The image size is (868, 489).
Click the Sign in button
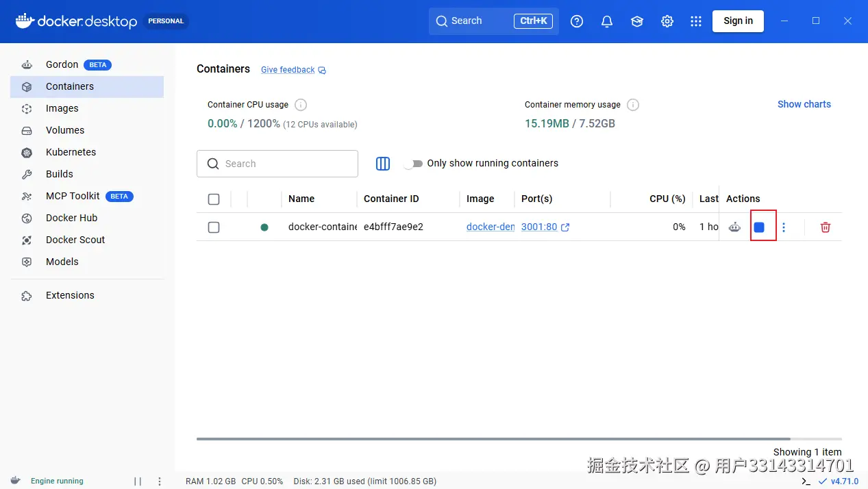[738, 21]
